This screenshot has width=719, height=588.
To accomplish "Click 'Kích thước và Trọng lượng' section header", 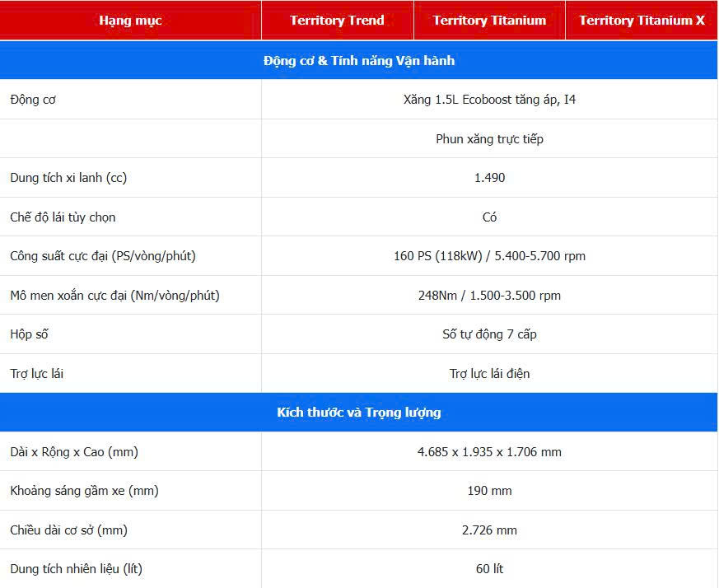I will [x=359, y=412].
